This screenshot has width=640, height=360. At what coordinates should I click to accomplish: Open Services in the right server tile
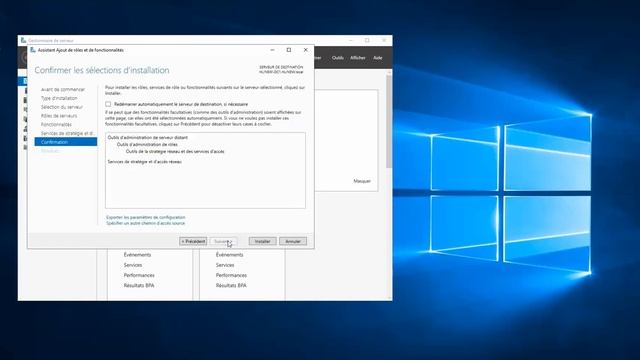point(225,265)
